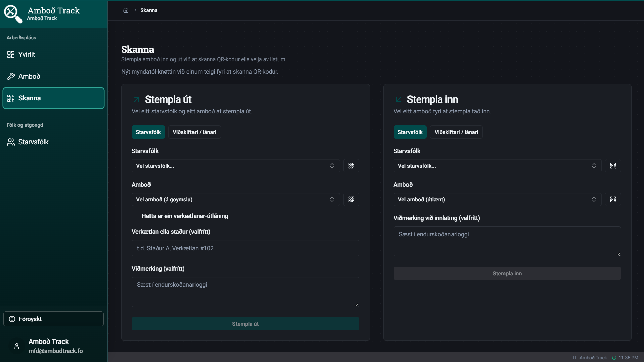Open Vel amboð (útlænt) dropdown
644x362 pixels.
497,199
